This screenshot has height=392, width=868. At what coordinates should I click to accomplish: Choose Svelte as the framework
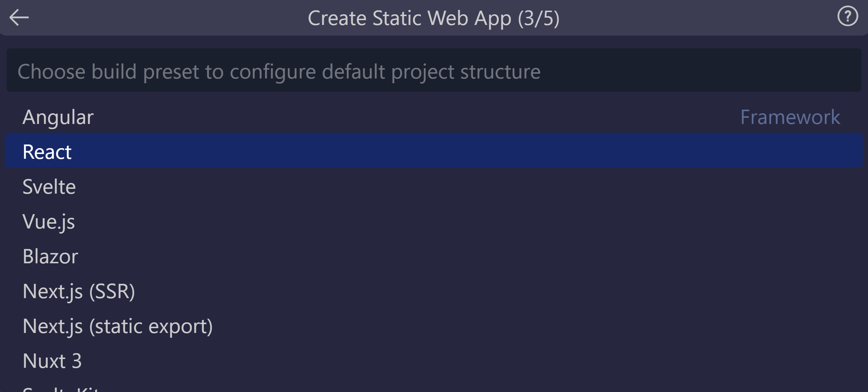[49, 186]
